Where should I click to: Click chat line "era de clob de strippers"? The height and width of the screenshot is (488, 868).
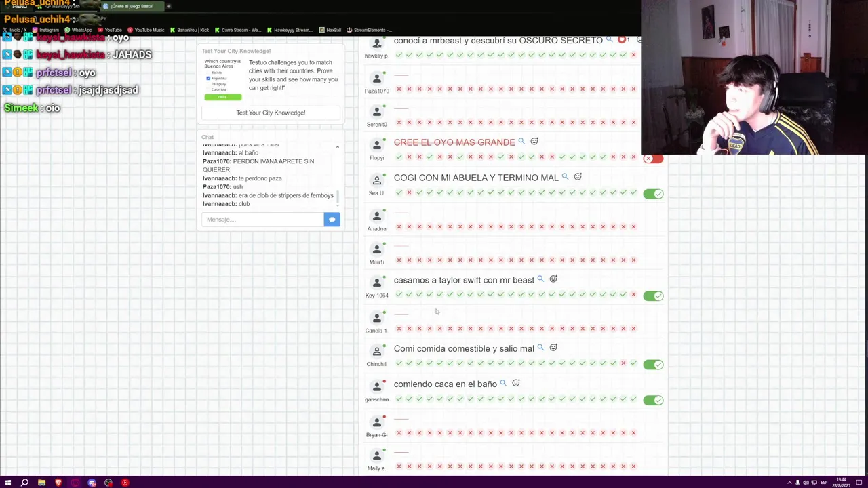pyautogui.click(x=268, y=195)
